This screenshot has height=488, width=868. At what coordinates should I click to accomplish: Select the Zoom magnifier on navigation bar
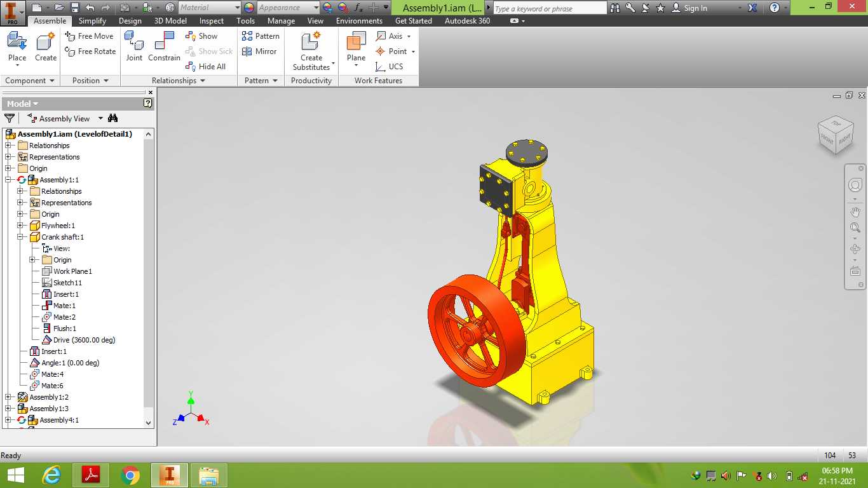pos(855,228)
